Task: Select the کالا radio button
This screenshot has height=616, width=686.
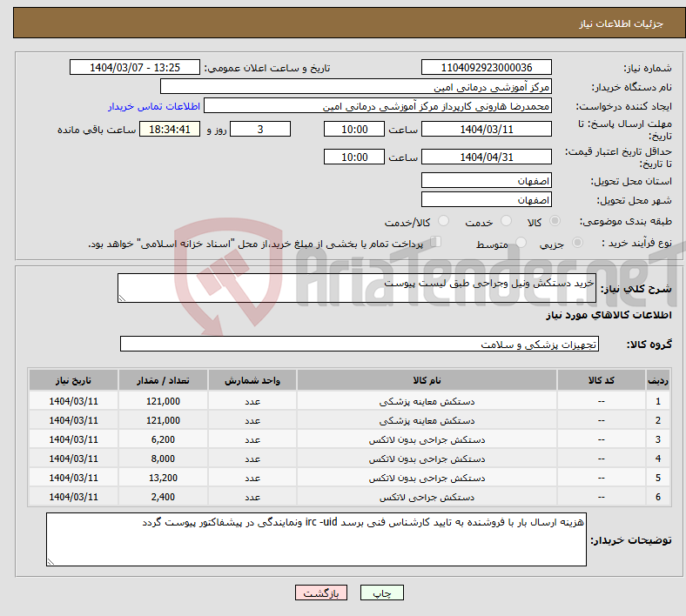Action: click(555, 221)
